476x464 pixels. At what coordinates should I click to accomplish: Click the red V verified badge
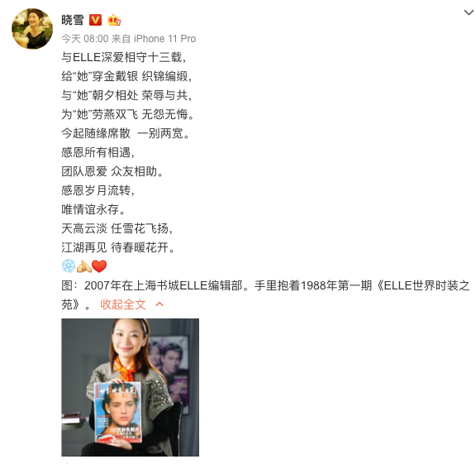click(x=95, y=20)
